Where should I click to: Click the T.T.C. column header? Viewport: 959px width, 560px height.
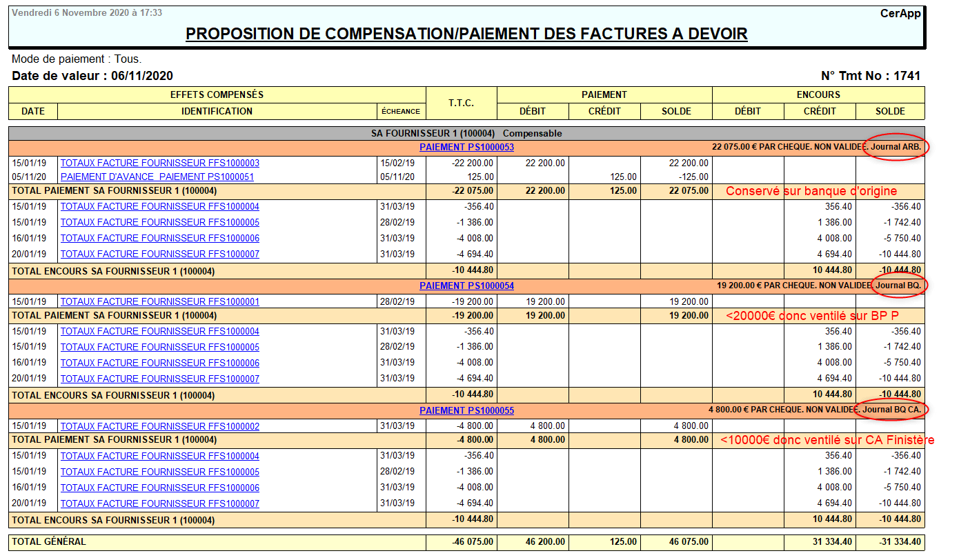click(x=461, y=103)
